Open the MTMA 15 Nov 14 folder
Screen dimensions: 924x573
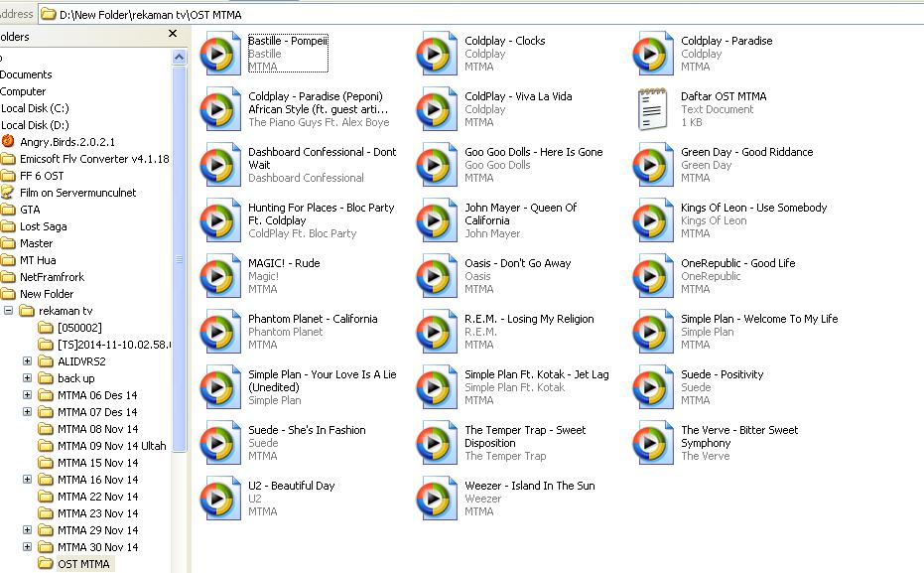[x=88, y=463]
